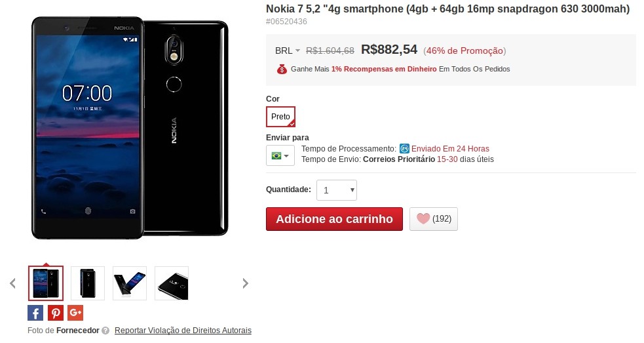Pin product on Pinterest
Image resolution: width=644 pixels, height=343 pixels.
(56, 313)
